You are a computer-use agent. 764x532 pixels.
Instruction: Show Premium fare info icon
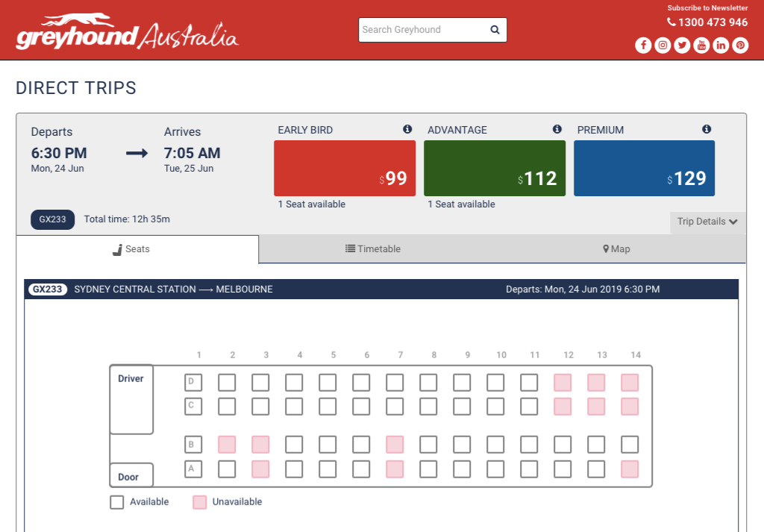(707, 129)
